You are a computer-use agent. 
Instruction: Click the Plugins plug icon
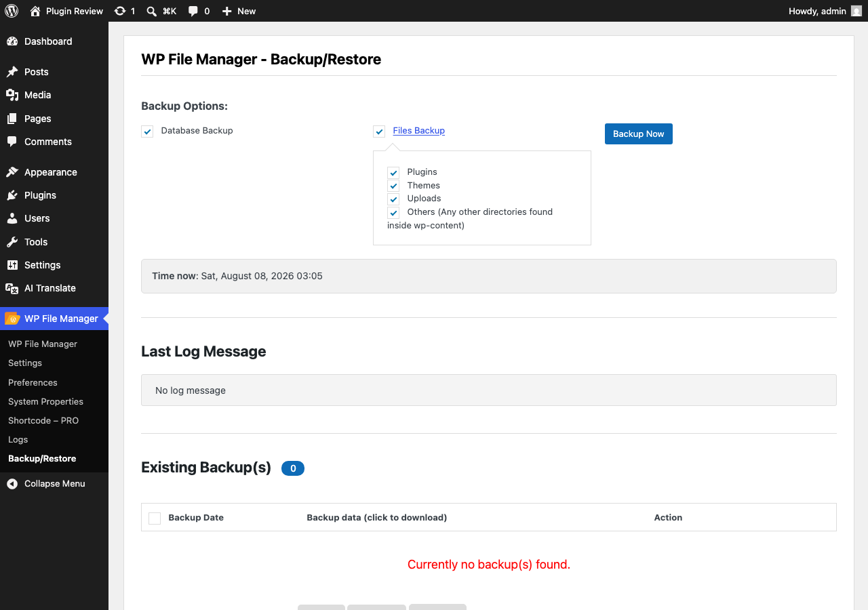tap(12, 195)
